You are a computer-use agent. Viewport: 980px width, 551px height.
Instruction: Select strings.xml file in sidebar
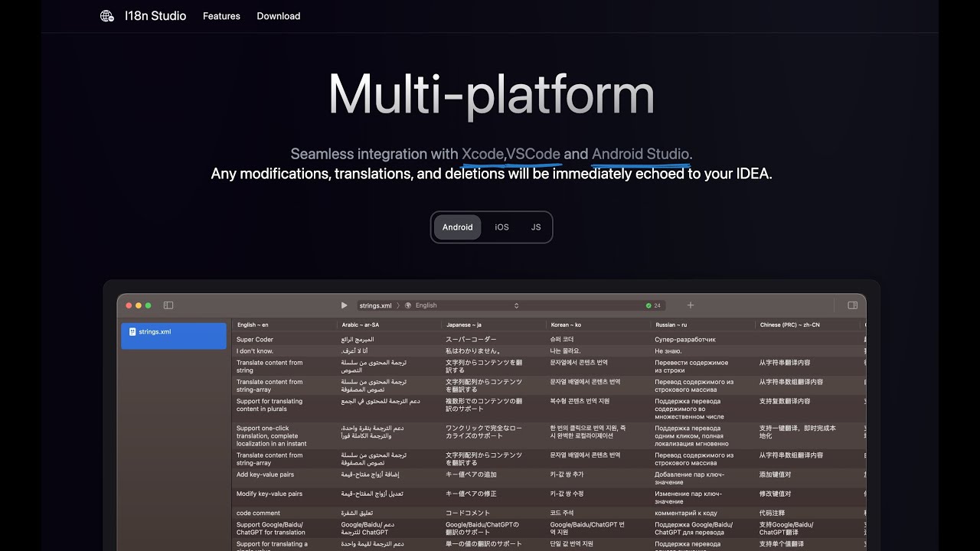coord(174,336)
